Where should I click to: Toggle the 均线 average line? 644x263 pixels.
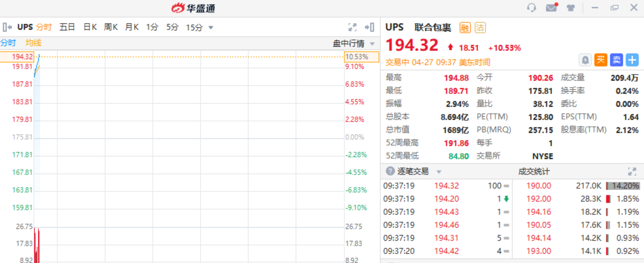click(x=33, y=43)
